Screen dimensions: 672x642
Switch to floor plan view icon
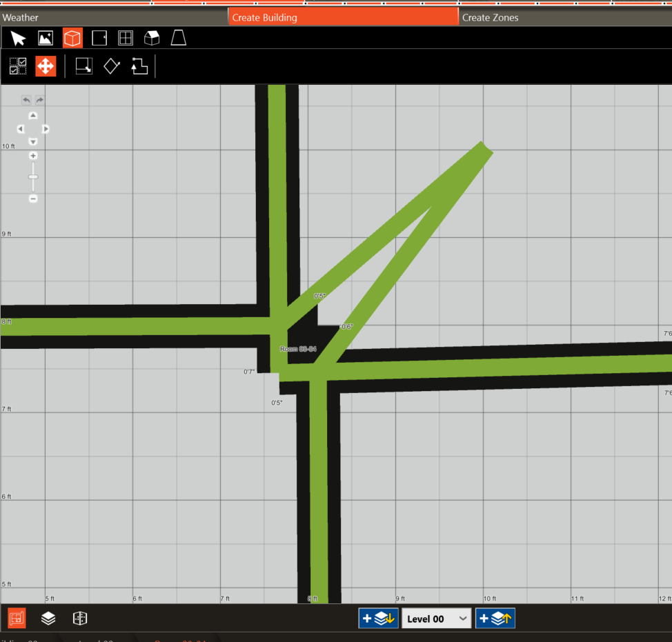17,618
